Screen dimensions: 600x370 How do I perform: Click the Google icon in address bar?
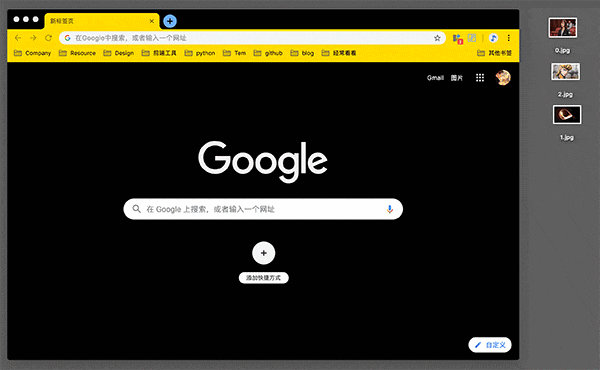click(68, 38)
